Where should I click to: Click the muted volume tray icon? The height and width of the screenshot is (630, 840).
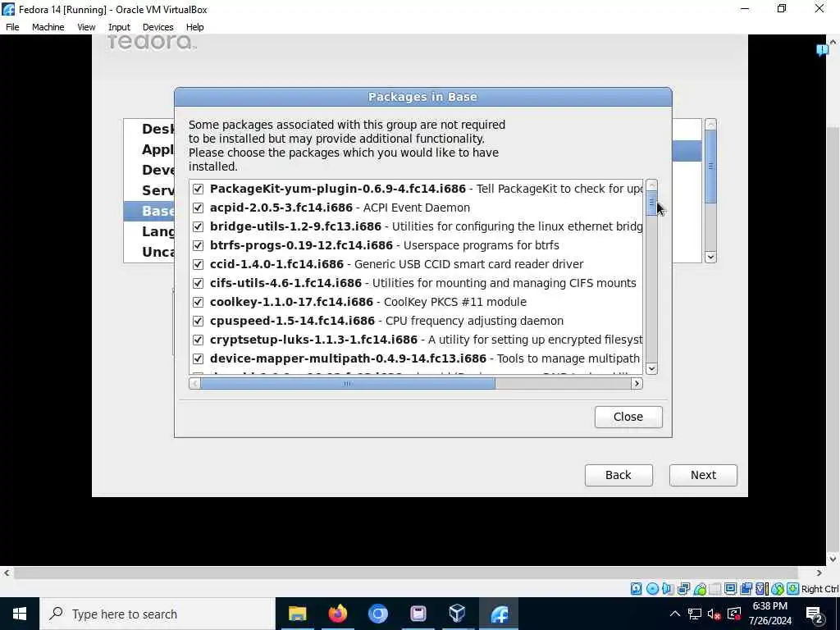pyautogui.click(x=714, y=614)
